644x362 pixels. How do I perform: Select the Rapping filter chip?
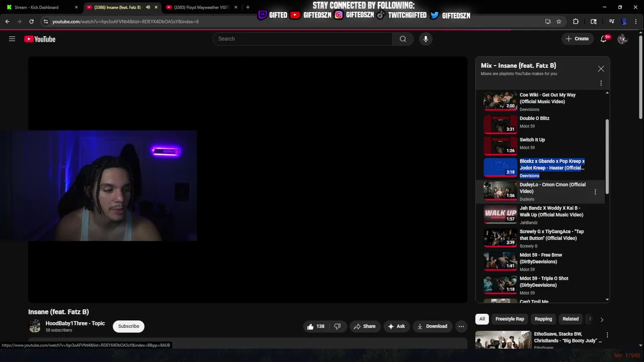[x=543, y=319]
